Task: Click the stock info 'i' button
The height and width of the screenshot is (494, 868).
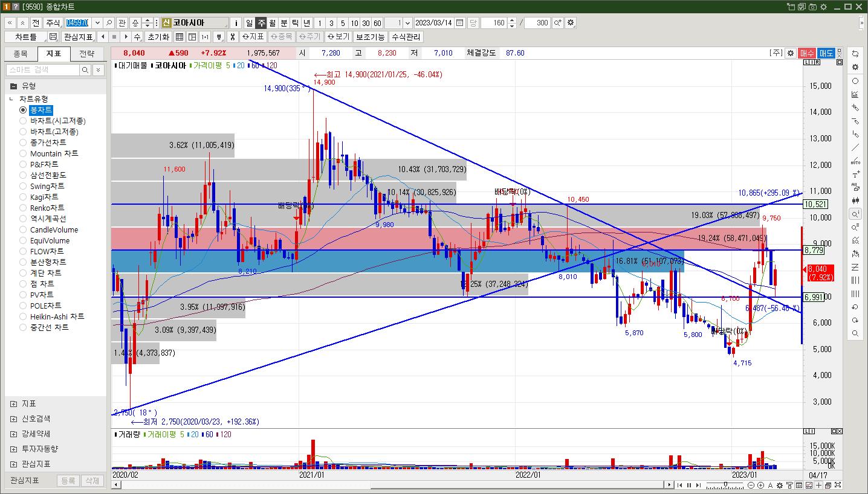Action: tap(236, 23)
